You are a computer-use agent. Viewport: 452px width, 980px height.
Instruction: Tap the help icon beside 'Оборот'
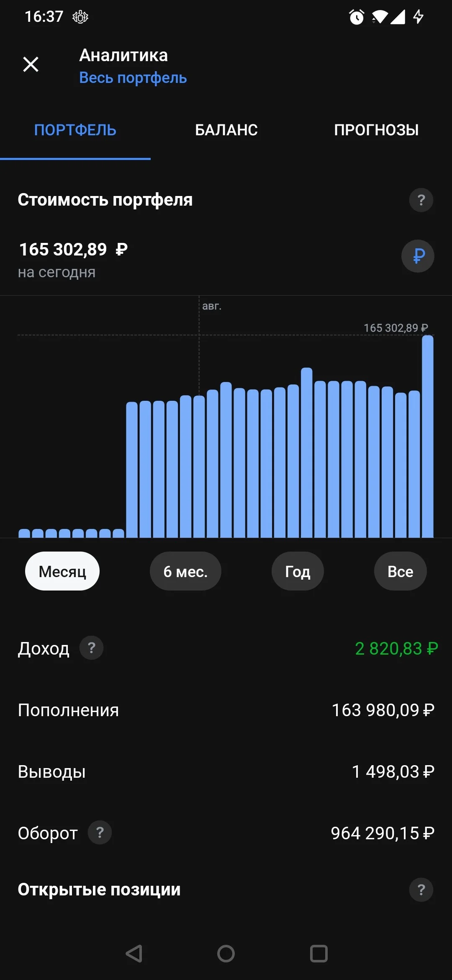(x=100, y=833)
